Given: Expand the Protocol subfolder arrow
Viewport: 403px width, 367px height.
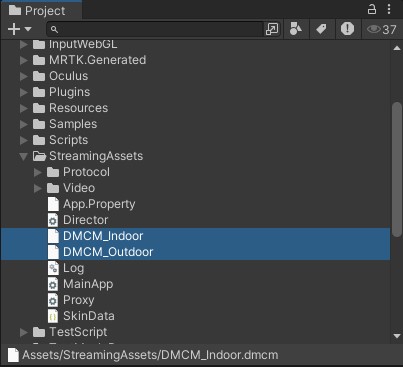Looking at the screenshot, I should tap(38, 172).
